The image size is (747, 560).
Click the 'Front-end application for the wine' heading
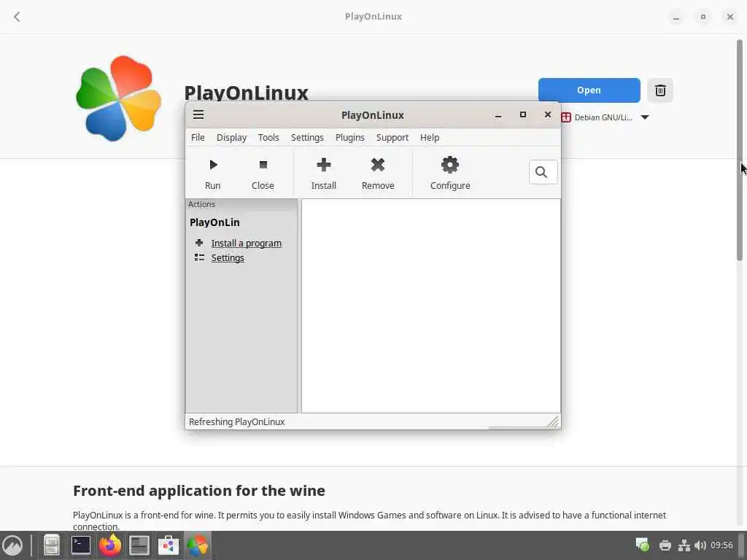click(x=199, y=491)
